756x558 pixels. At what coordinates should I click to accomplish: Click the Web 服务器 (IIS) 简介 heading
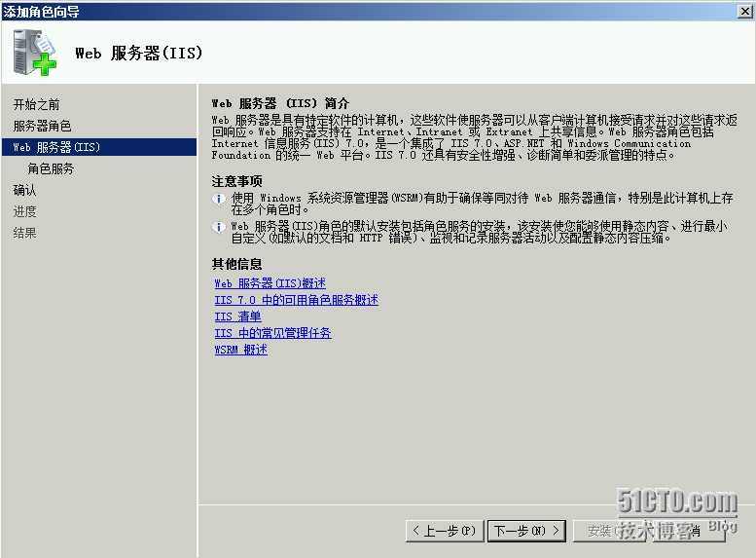pos(280,103)
